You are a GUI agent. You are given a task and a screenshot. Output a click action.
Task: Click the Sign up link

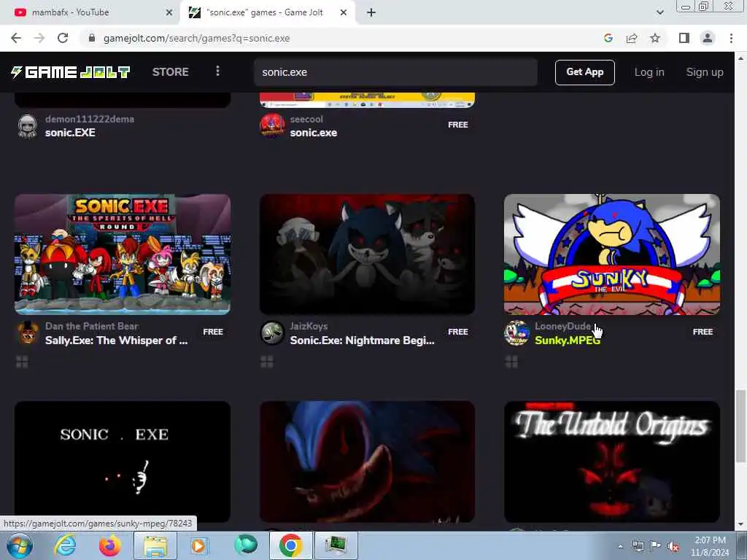pos(704,72)
